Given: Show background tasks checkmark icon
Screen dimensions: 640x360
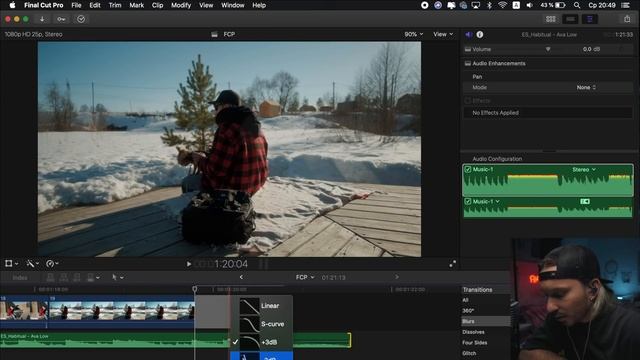Looking at the screenshot, I should [81, 19].
